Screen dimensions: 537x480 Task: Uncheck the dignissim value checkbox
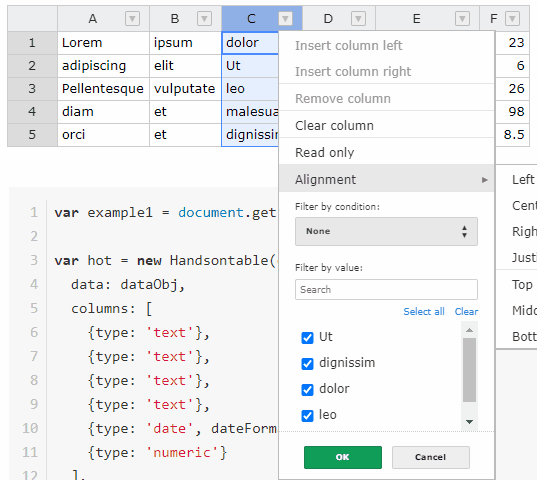point(307,364)
